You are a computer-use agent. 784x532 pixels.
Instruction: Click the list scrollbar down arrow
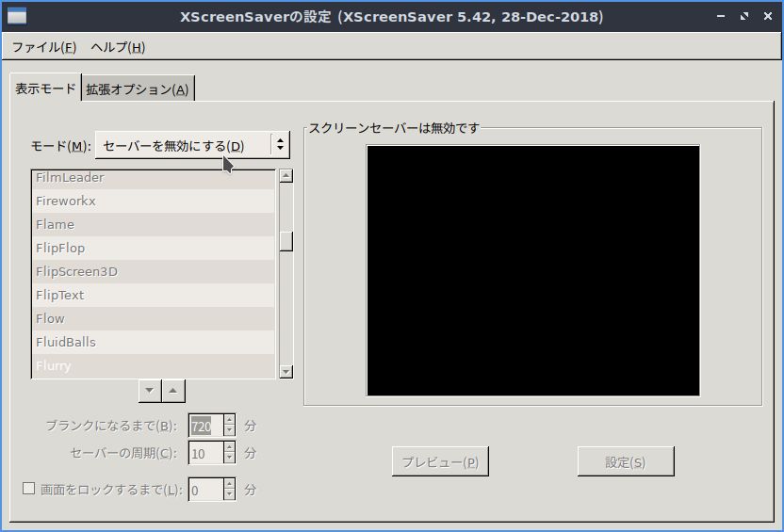286,372
